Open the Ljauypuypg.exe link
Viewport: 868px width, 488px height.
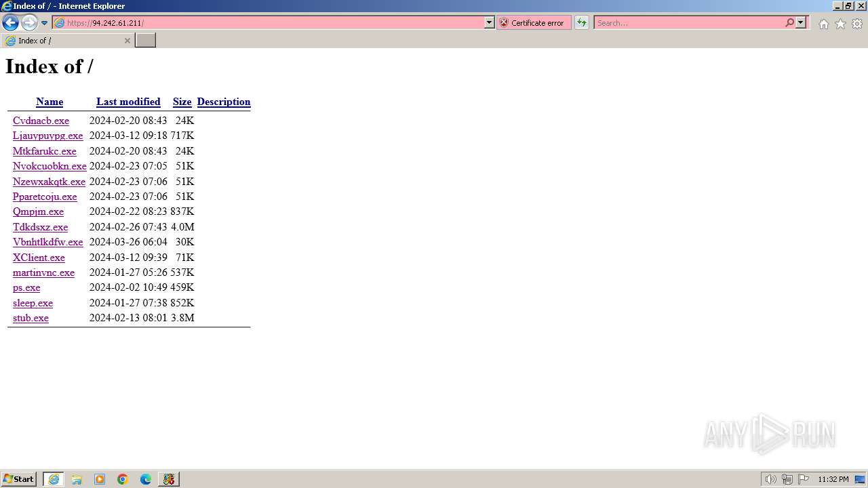click(x=47, y=136)
